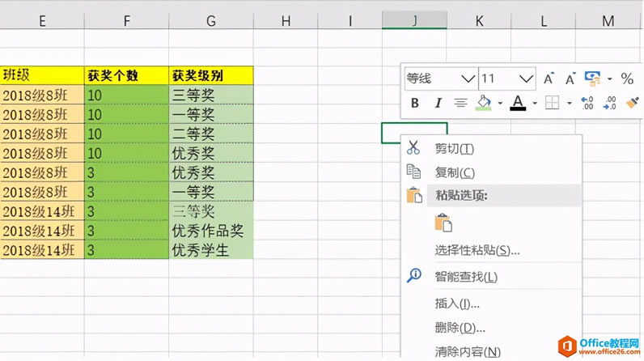Click the 获奖级别 header cell

click(211, 75)
